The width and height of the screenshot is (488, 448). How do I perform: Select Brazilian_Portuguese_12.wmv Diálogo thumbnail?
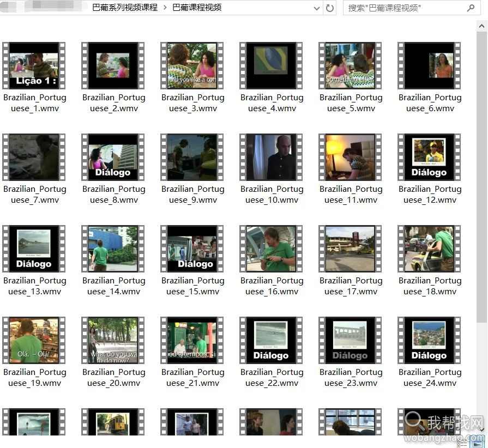tap(429, 157)
